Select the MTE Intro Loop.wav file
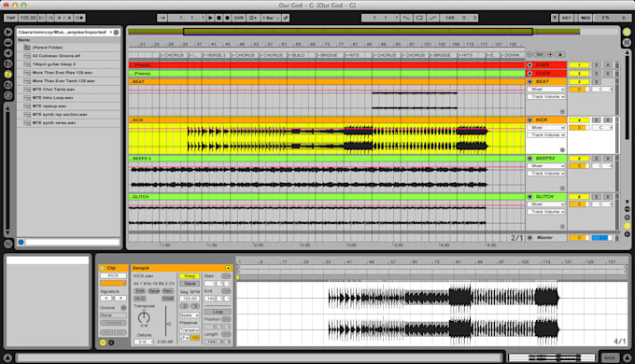The height and width of the screenshot is (364, 635). [52, 98]
